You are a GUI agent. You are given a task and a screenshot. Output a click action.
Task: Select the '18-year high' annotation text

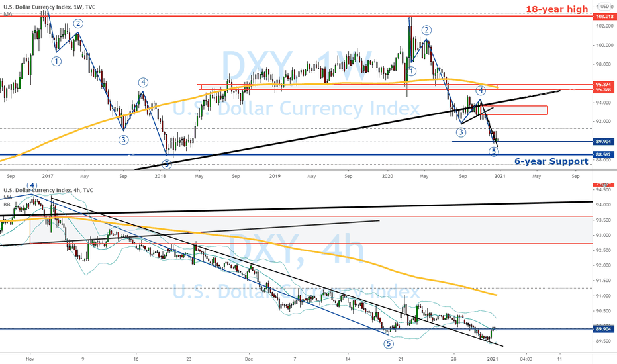(x=557, y=9)
